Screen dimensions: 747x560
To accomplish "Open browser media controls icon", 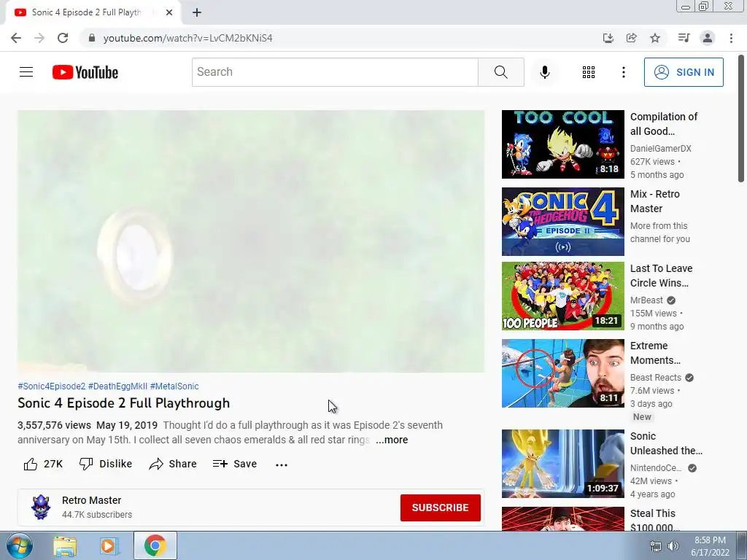I will (x=684, y=38).
